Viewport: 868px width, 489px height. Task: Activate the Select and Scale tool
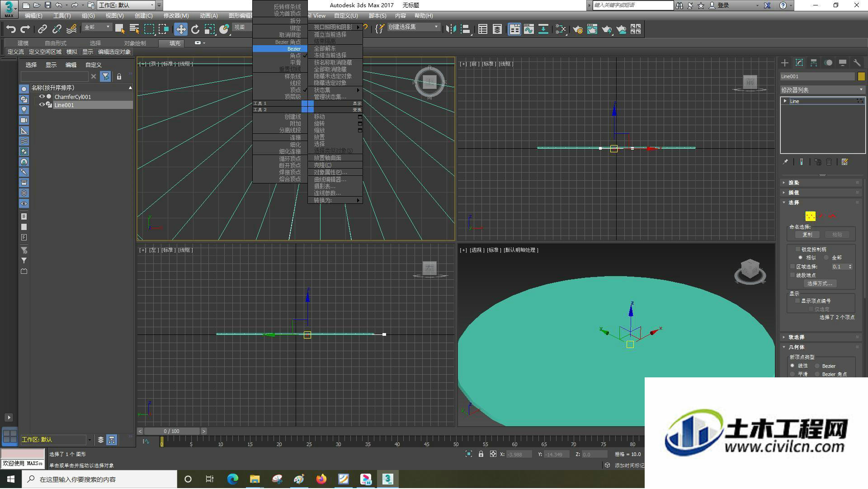point(210,29)
